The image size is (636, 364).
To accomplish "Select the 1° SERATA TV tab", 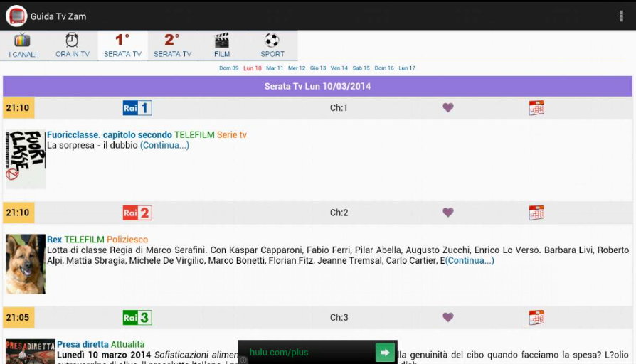I will click(x=122, y=45).
